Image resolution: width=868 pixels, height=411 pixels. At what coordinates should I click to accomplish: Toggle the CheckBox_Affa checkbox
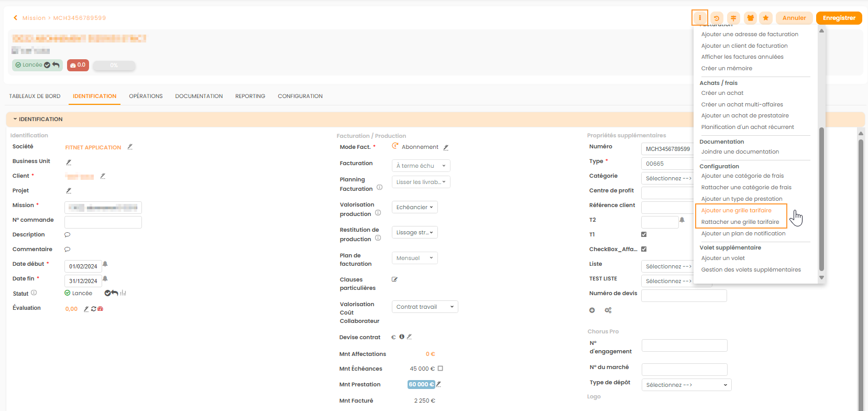[644, 249]
